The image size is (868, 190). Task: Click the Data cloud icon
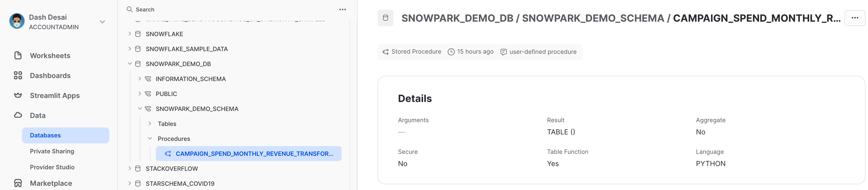point(18,115)
